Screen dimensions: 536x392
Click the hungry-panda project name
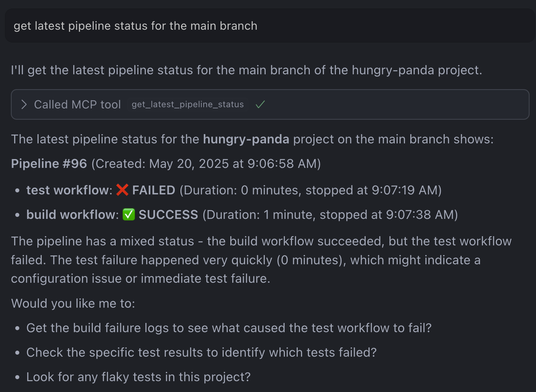pos(246,139)
